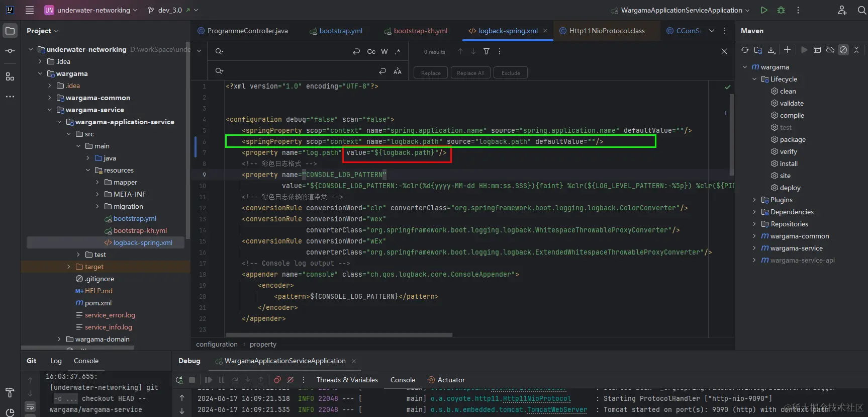Image resolution: width=868 pixels, height=417 pixels.
Task: Show more tool windows ellipsis in left bar
Action: coord(10,96)
